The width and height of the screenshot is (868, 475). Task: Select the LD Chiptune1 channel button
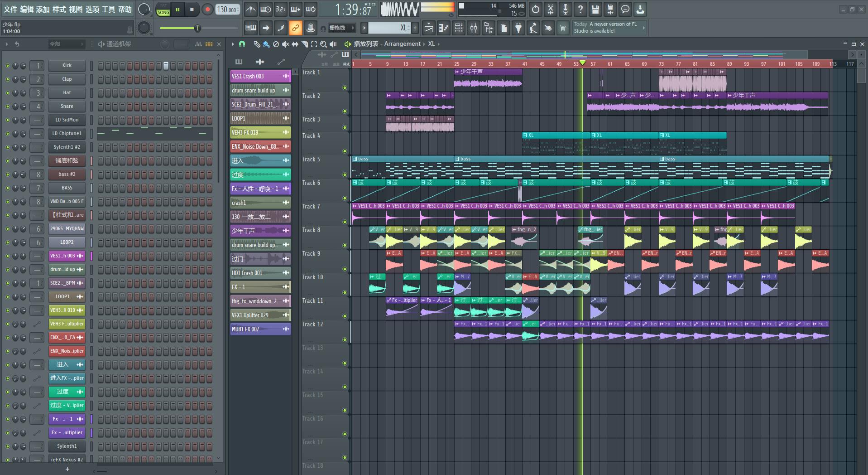point(67,134)
